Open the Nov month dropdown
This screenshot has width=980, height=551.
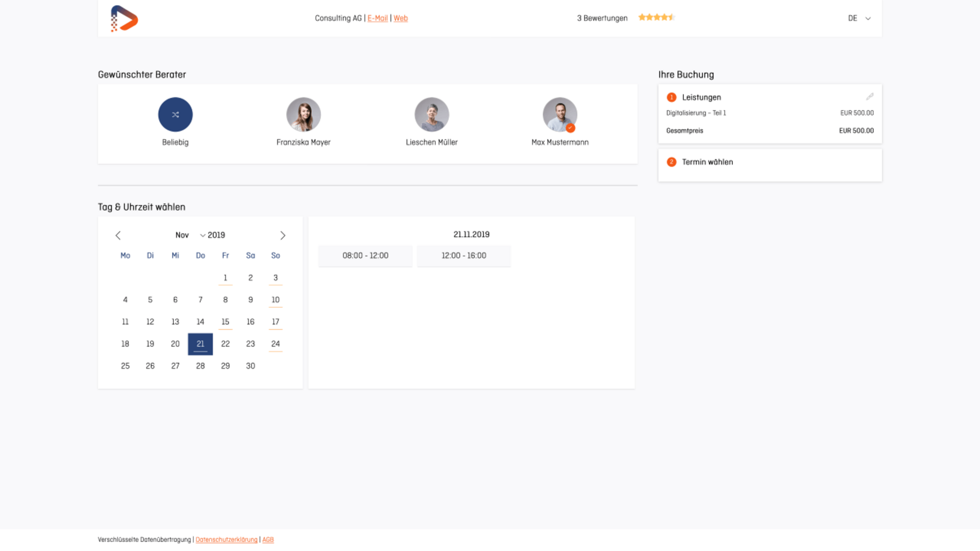pyautogui.click(x=190, y=235)
